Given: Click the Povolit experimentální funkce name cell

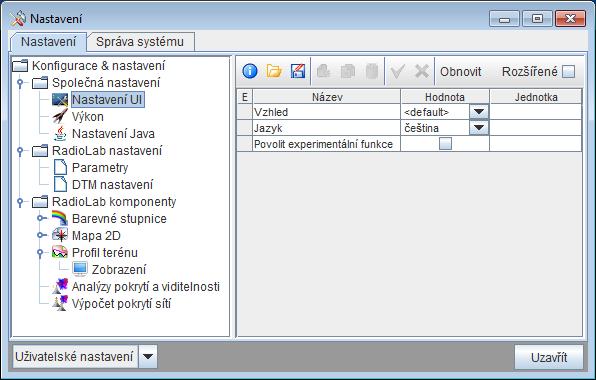Looking at the screenshot, I should click(x=327, y=144).
